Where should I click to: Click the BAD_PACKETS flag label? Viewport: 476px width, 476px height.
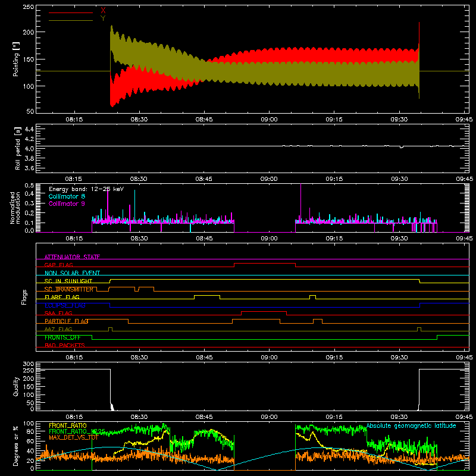[x=65, y=345]
